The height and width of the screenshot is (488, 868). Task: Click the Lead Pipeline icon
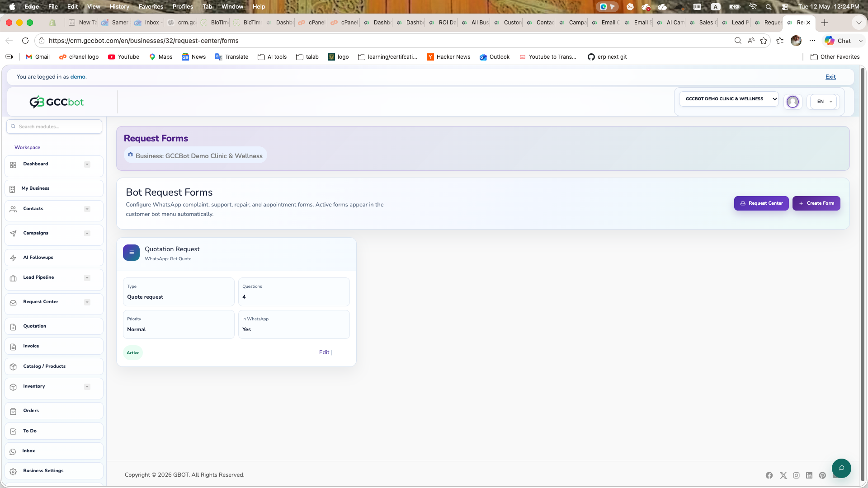tap(13, 278)
